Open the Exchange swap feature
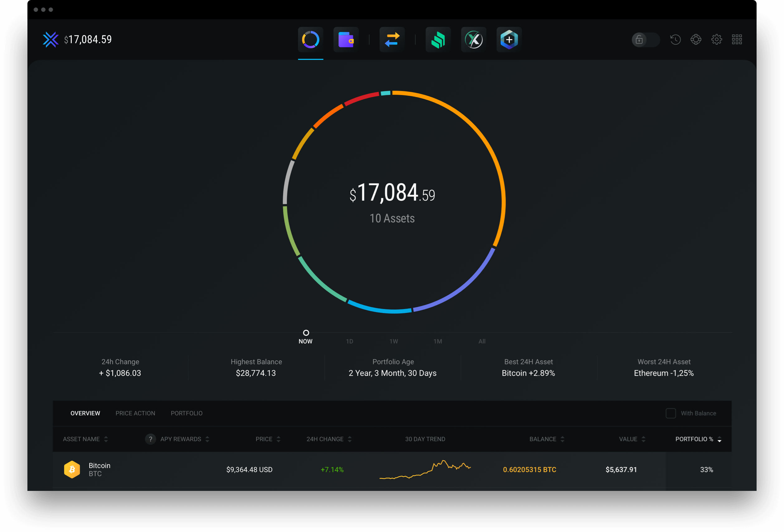Image resolution: width=784 pixels, height=532 pixels. coord(392,39)
